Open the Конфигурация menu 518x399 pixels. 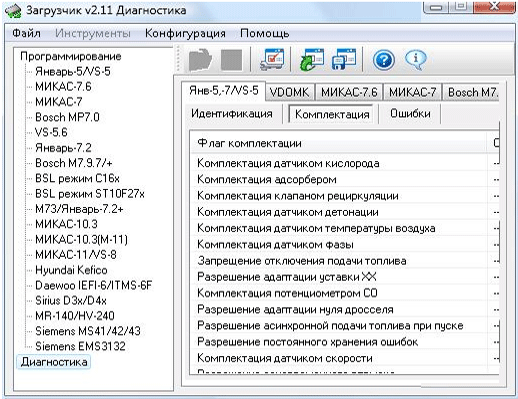tap(185, 33)
